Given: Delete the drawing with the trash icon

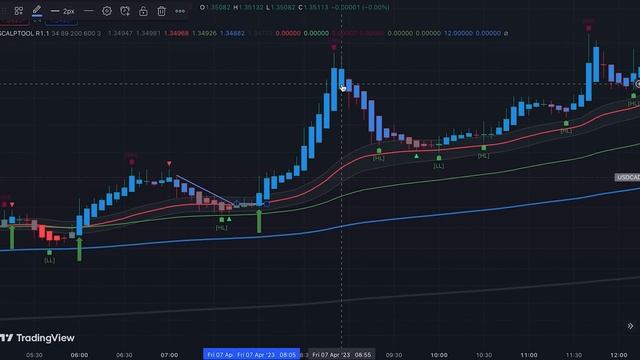Looking at the screenshot, I should 162,11.
